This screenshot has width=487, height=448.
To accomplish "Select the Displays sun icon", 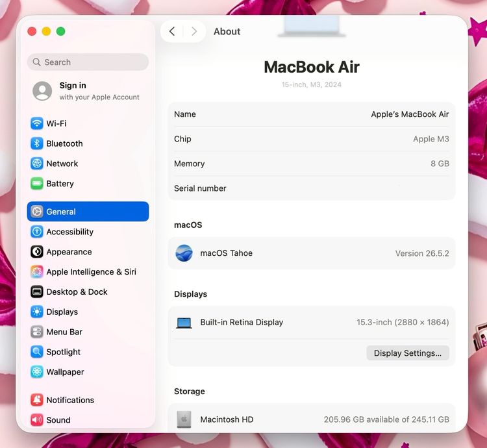I will pos(36,312).
